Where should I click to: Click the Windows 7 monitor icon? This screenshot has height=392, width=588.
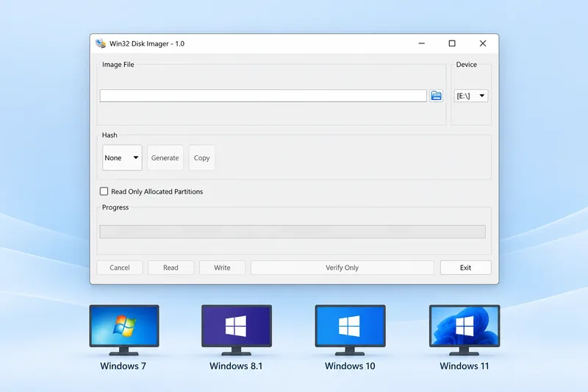click(x=124, y=329)
